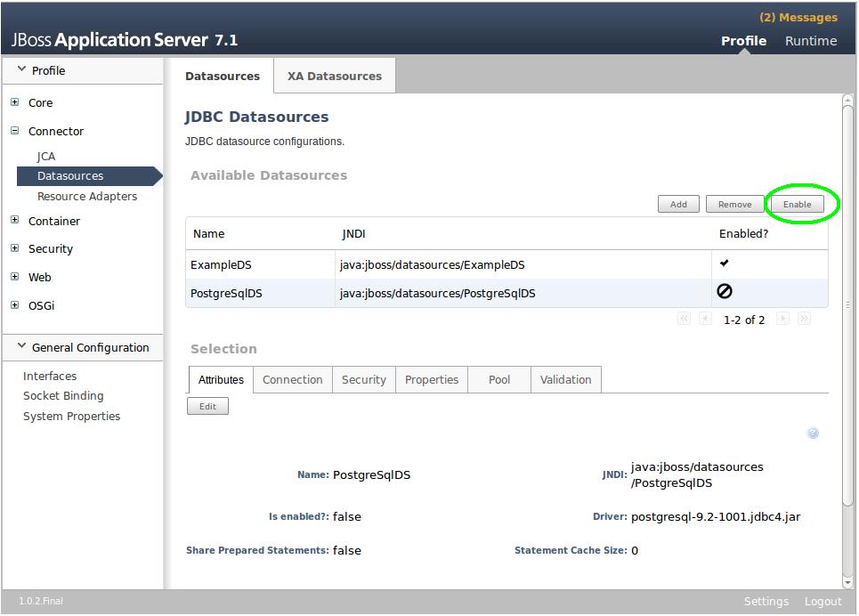The height and width of the screenshot is (616, 859).
Task: Select the PostgreSqlDS datasource row
Action: 506,293
